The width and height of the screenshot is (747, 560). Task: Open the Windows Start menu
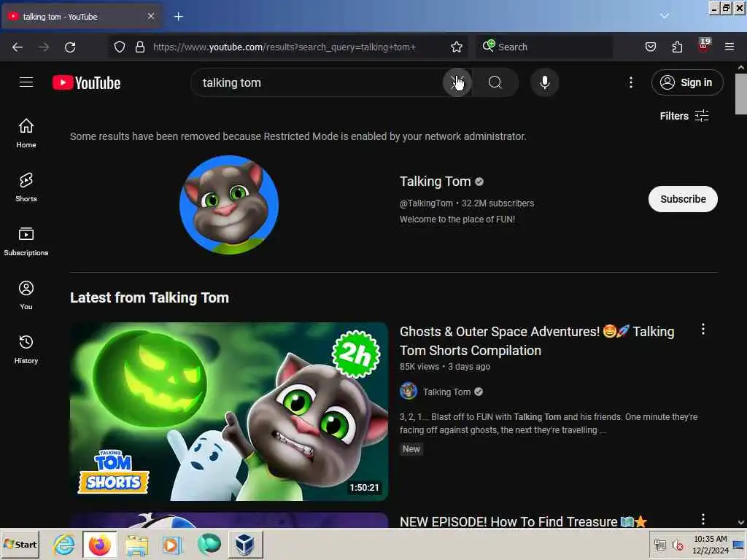coord(20,544)
